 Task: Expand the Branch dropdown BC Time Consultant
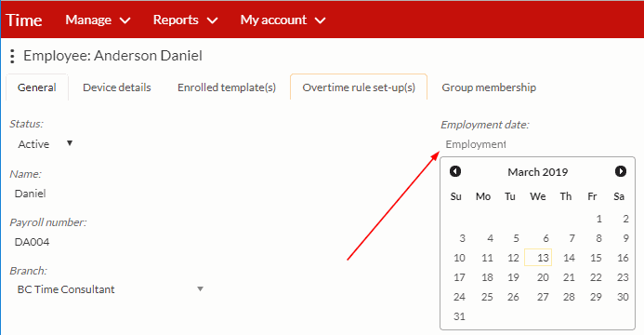110,289
